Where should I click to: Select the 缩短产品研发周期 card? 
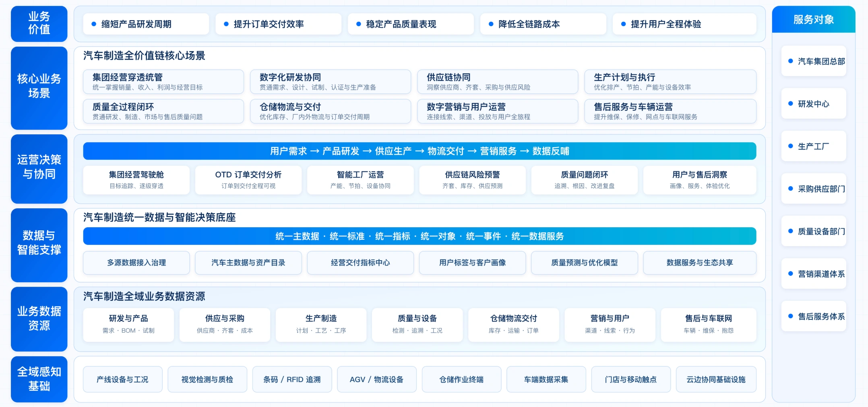146,24
